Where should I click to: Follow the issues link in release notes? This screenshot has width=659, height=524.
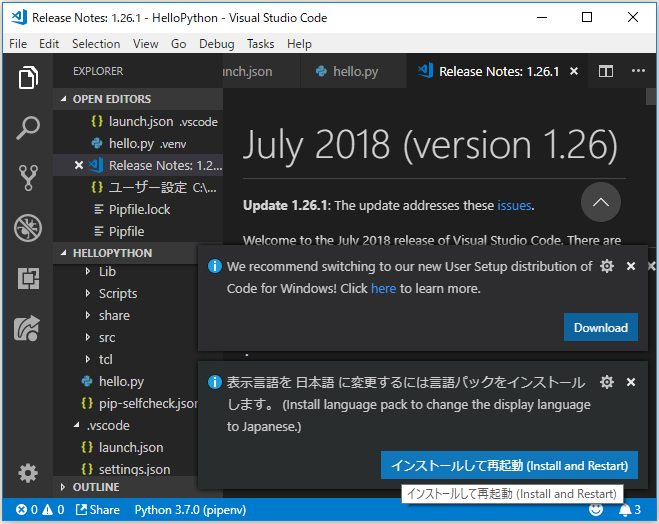tap(514, 205)
